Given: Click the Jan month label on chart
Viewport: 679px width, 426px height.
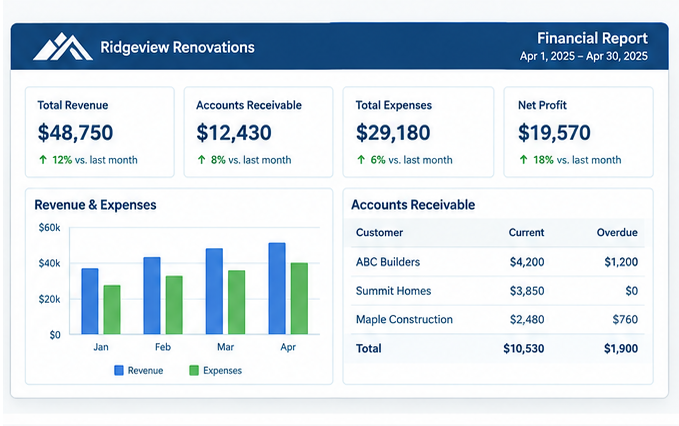Looking at the screenshot, I should coord(101,347).
